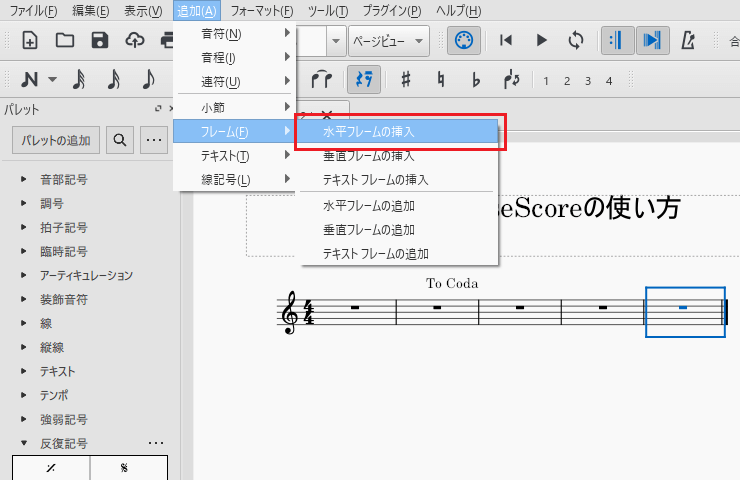Open a score with the folder icon
The image size is (740, 480).
65,40
